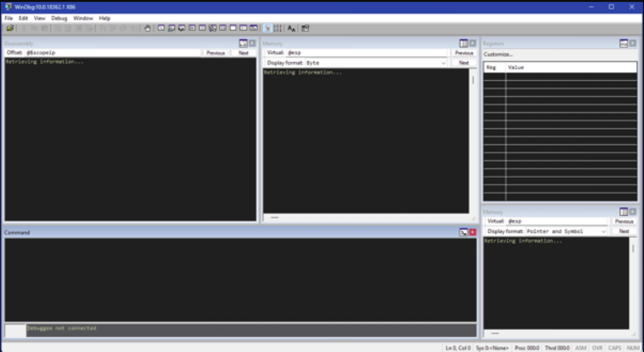Viewport: 644px width, 352px height.
Task: Click the Disassembly Offset input field
Action: click(113, 53)
